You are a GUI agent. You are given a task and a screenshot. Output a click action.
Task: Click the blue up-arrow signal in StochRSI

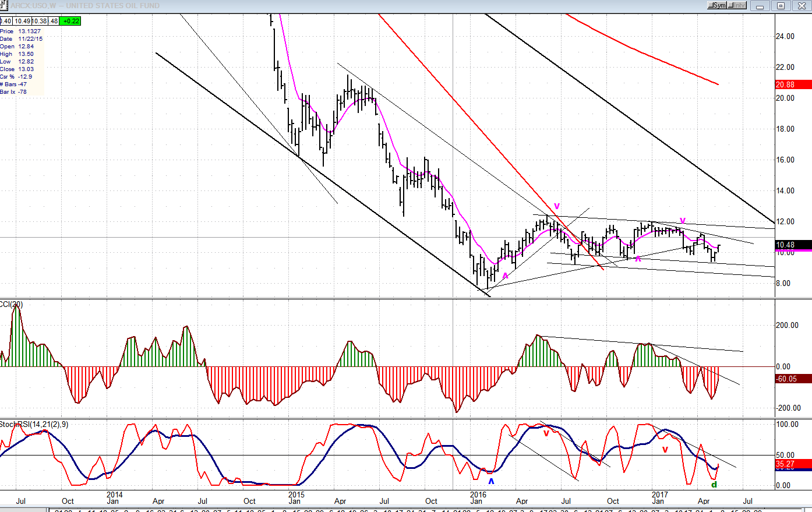coord(491,481)
